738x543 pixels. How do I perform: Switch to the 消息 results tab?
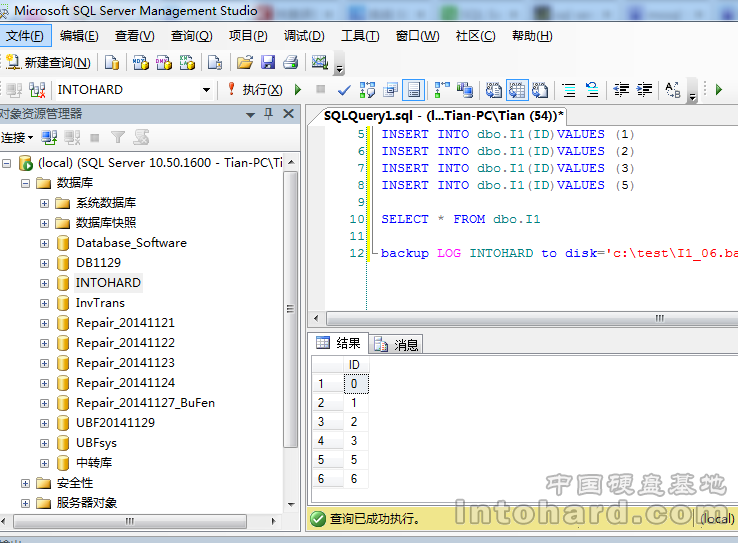tap(396, 344)
